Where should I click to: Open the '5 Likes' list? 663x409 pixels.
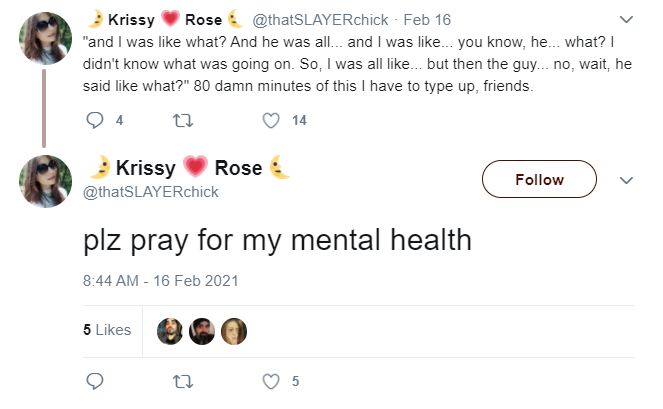tap(107, 330)
